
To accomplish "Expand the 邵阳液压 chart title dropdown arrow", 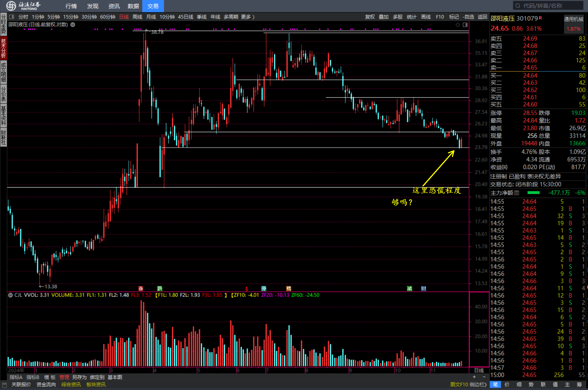I will (x=73, y=25).
